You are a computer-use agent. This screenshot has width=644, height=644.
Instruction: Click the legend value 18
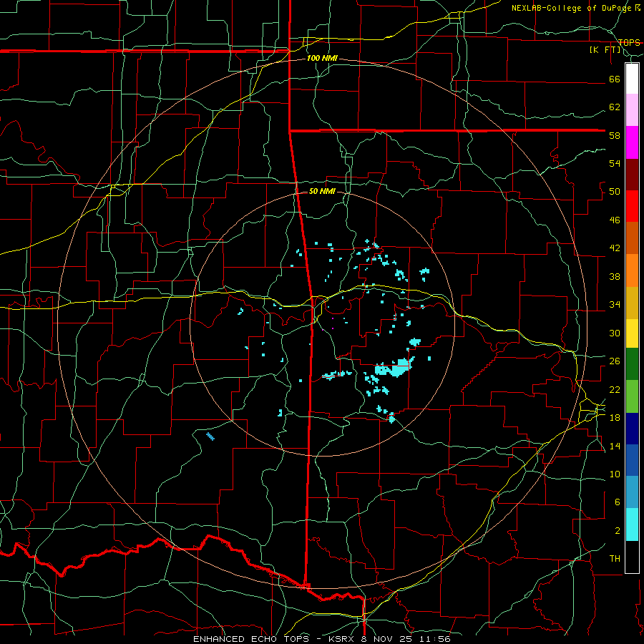click(615, 418)
